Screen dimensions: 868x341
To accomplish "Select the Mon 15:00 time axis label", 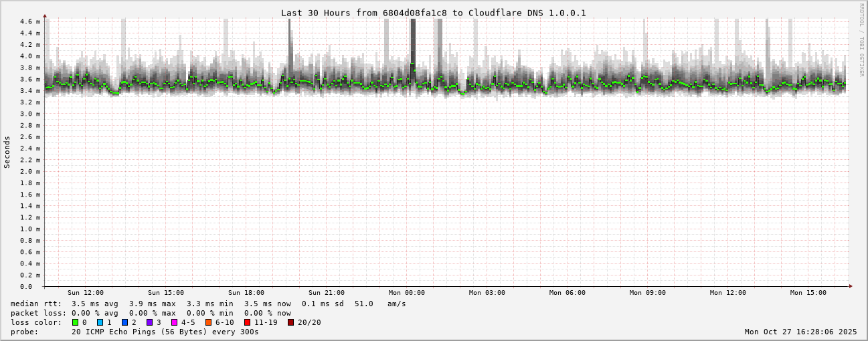I will [808, 293].
